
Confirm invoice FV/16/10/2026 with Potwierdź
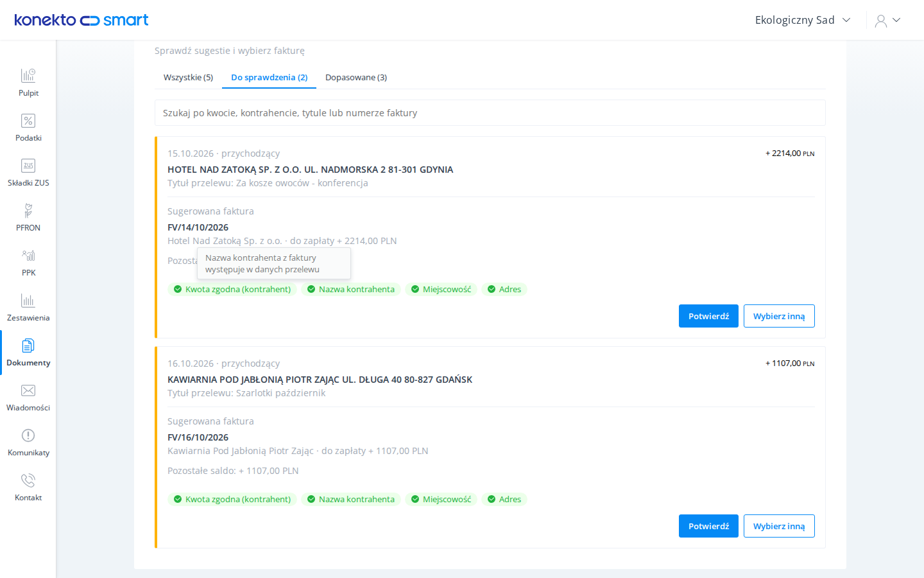click(x=708, y=526)
